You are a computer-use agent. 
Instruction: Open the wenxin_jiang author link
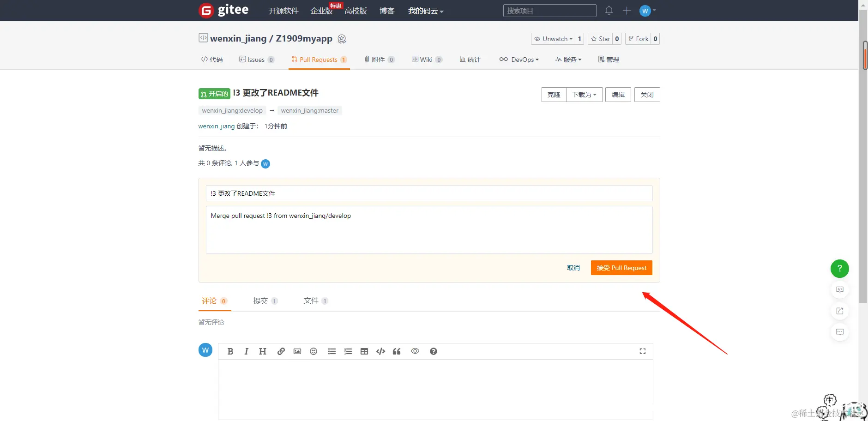[x=217, y=126]
